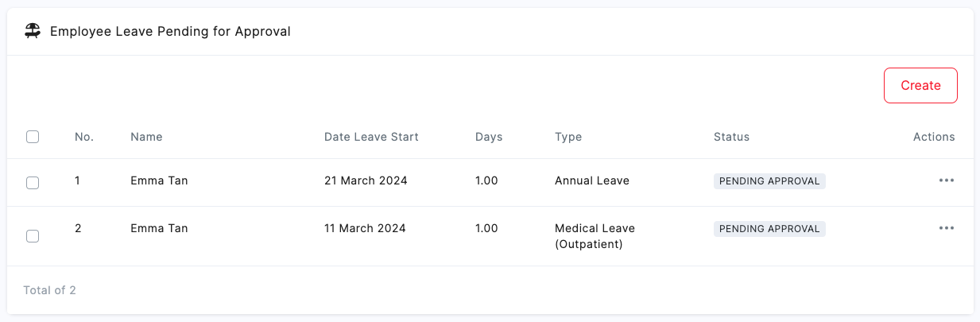
Task: Select Emma Tan in the second row
Action: click(159, 228)
